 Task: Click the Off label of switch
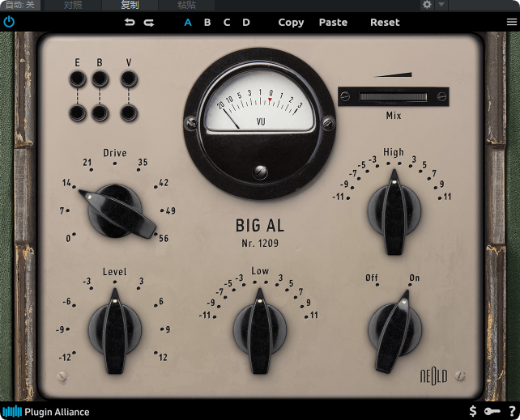pos(372,278)
